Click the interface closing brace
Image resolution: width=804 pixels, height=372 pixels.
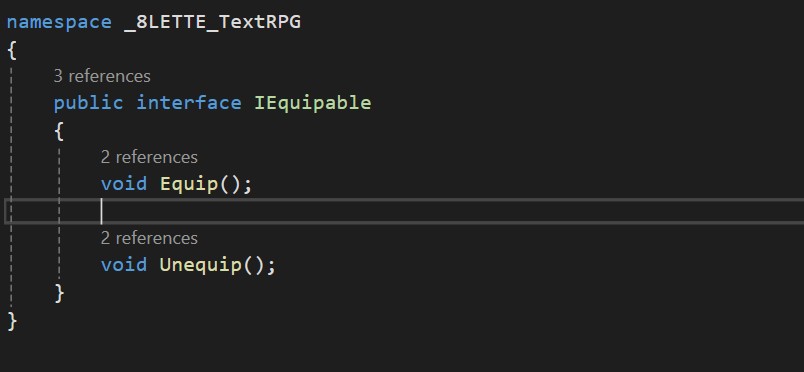pyautogui.click(x=59, y=293)
